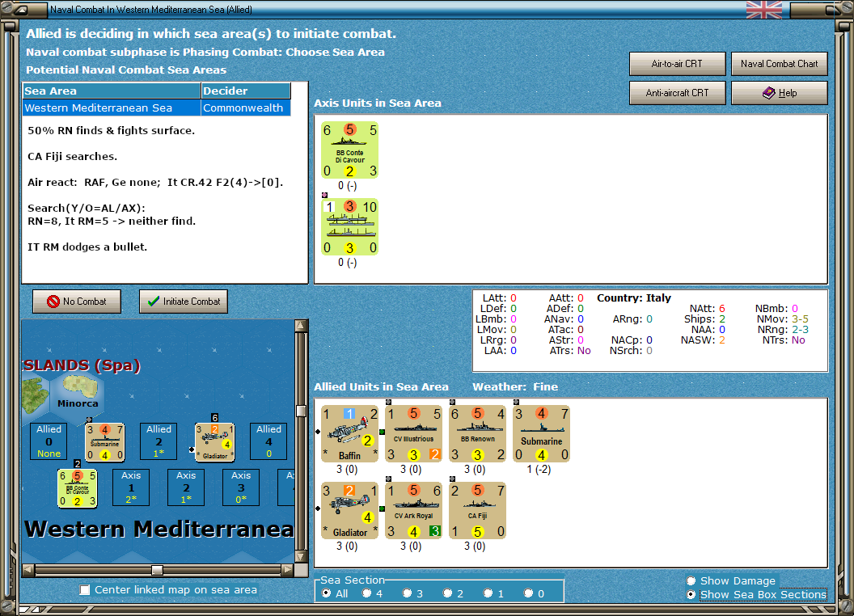The width and height of the screenshot is (854, 616).
Task: Select sea section 4 radio button
Action: pyautogui.click(x=366, y=593)
